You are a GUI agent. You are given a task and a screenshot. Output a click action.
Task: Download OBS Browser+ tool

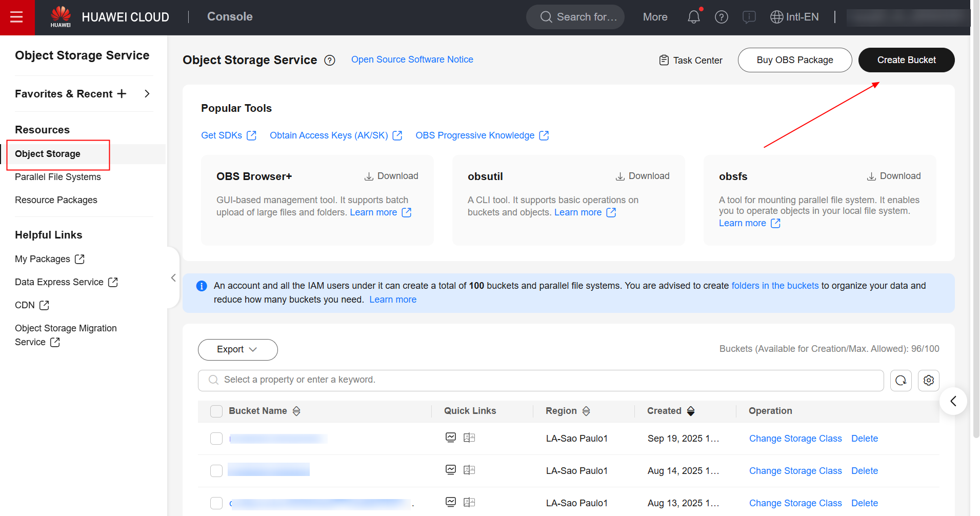click(x=391, y=176)
